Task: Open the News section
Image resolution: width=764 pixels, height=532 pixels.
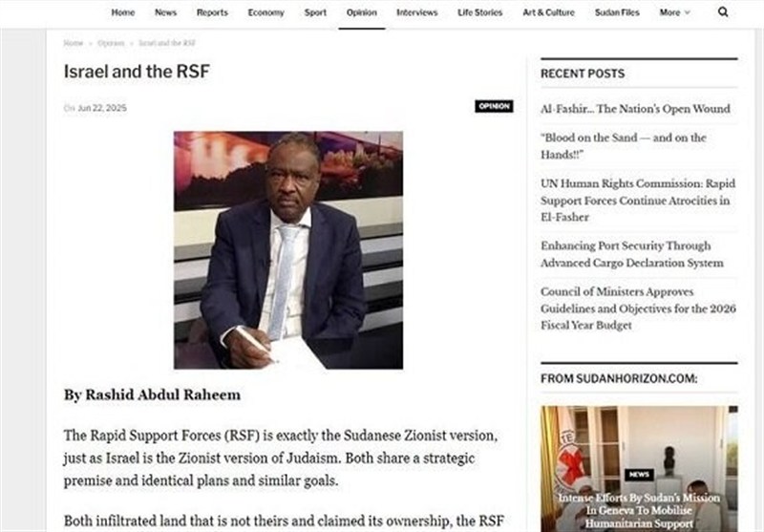Action: [165, 12]
